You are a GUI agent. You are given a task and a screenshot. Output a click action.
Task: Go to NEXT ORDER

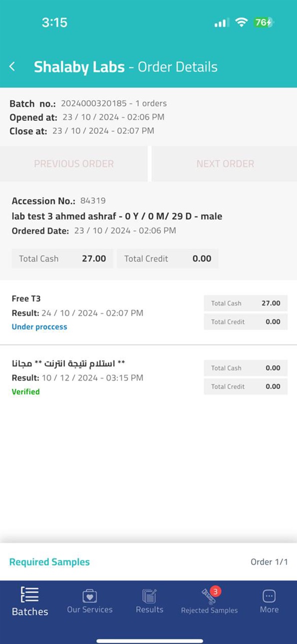pyautogui.click(x=225, y=164)
